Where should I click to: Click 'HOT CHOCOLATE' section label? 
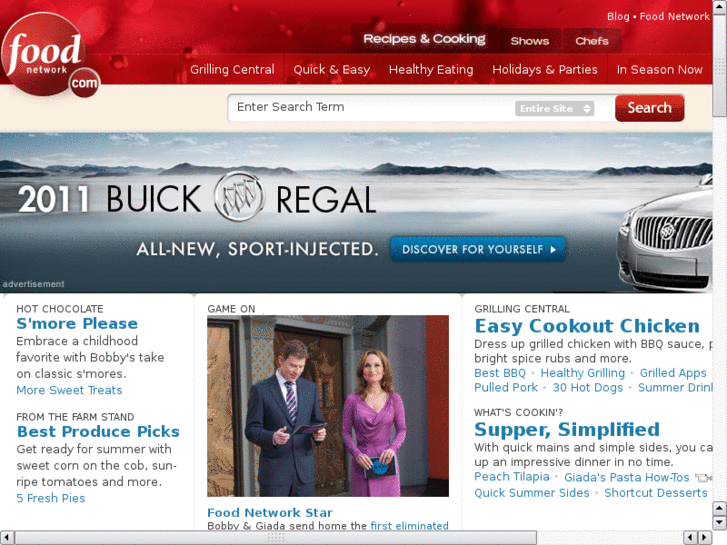point(60,309)
